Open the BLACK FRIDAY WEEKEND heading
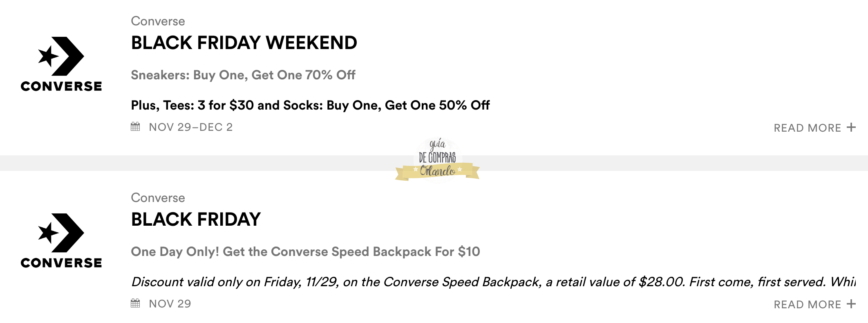This screenshot has width=868, height=323. pyautogui.click(x=244, y=43)
